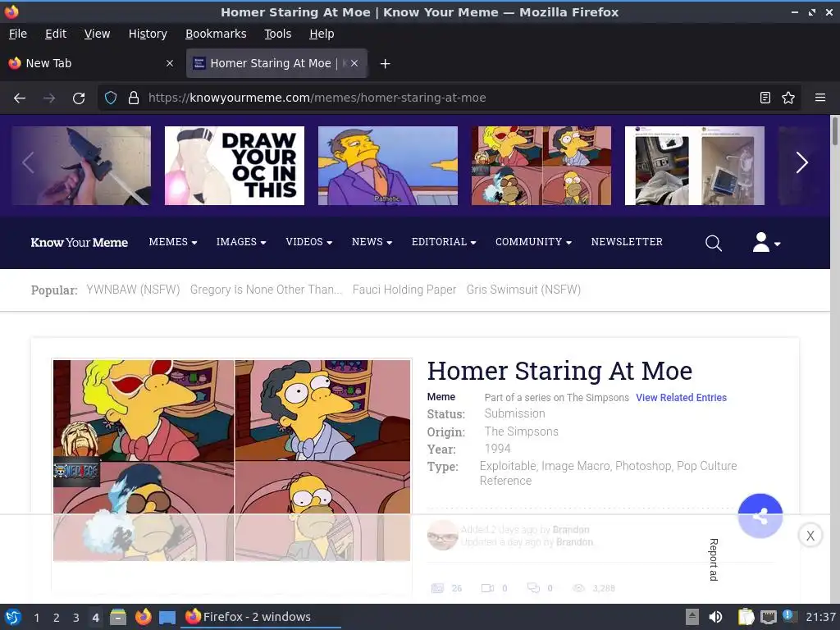View site security via the padlock icon
This screenshot has height=630, width=840.
click(x=134, y=98)
